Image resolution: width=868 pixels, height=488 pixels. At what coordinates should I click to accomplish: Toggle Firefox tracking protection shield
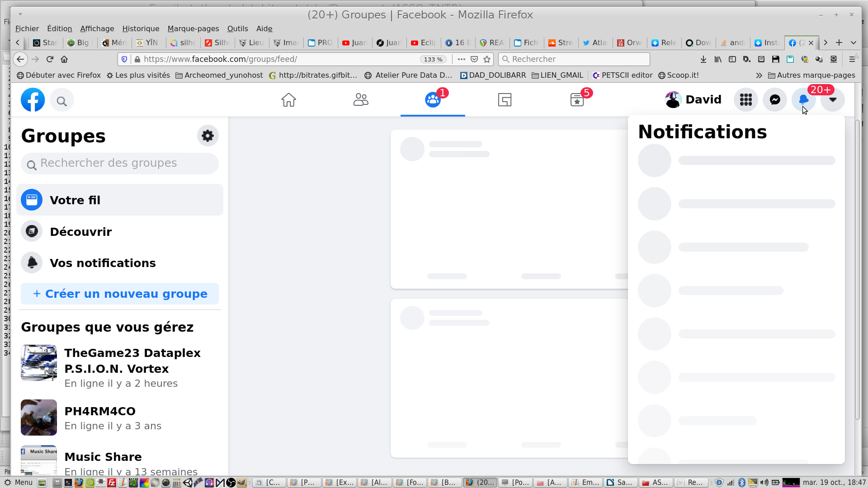point(125,59)
